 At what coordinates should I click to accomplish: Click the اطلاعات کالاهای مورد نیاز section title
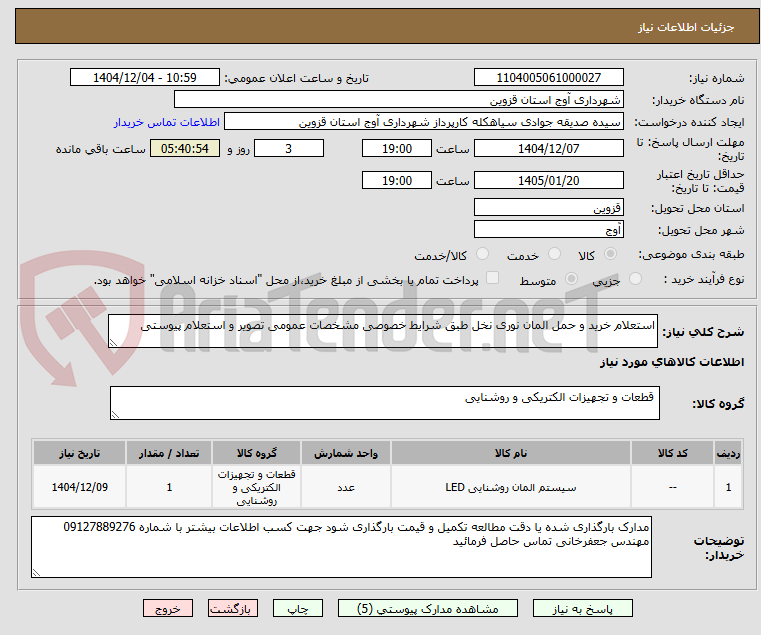(x=672, y=362)
